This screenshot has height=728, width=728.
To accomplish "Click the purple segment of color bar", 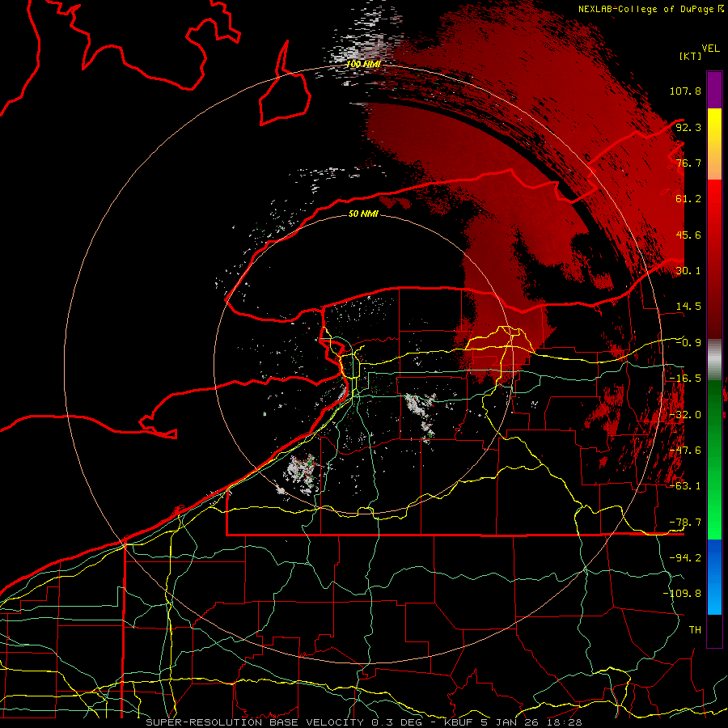I will pos(714,91).
